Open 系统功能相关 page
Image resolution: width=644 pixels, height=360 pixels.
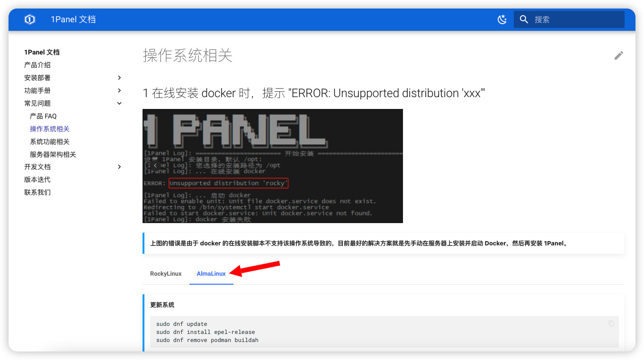tap(50, 142)
